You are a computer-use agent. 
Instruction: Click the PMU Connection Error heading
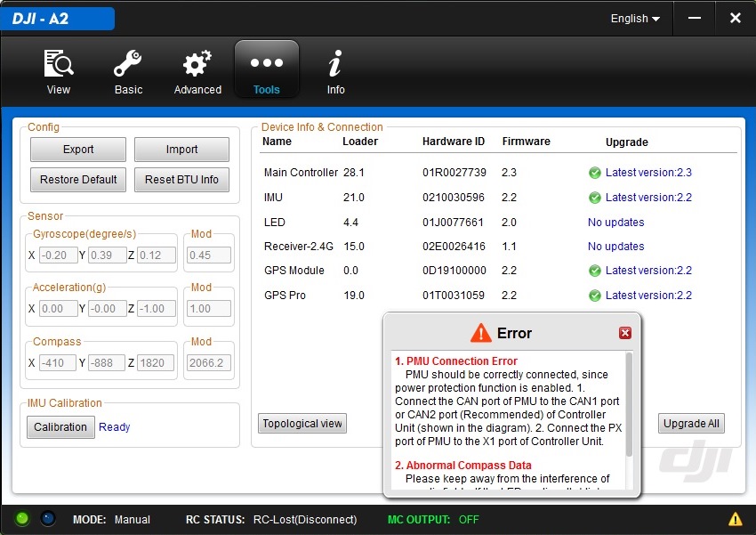click(x=456, y=361)
